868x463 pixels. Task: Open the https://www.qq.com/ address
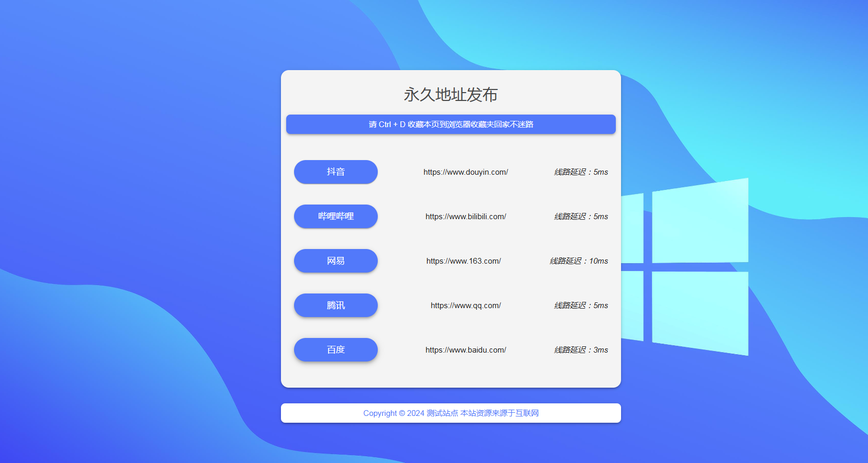tap(466, 306)
